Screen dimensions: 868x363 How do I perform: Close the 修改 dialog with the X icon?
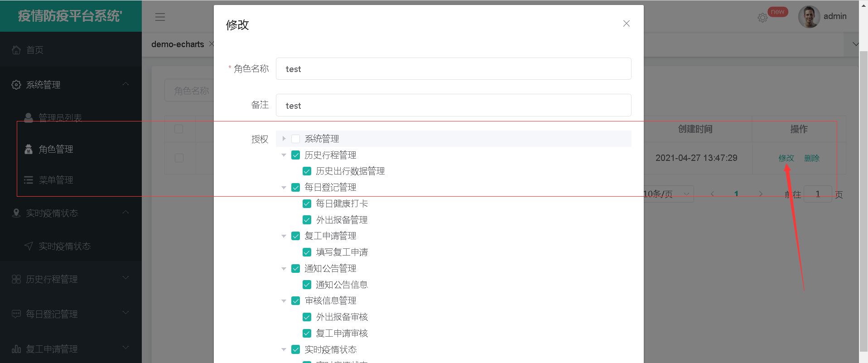[x=627, y=24]
